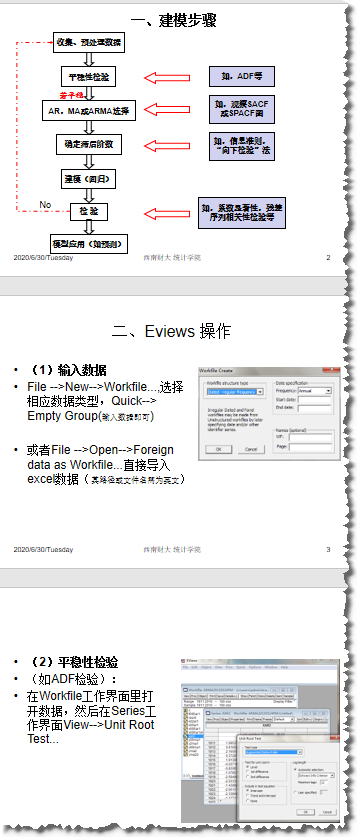
Task: Open the EViews Proc menu
Action: coord(229,667)
